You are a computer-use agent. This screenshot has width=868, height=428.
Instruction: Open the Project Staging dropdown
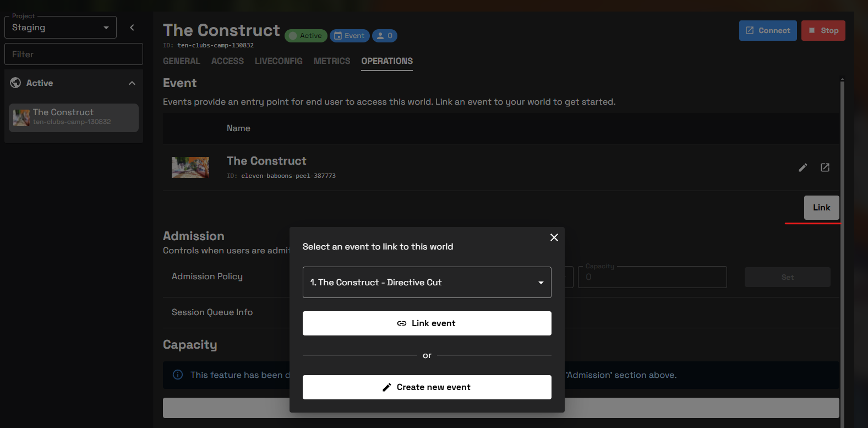pos(61,28)
